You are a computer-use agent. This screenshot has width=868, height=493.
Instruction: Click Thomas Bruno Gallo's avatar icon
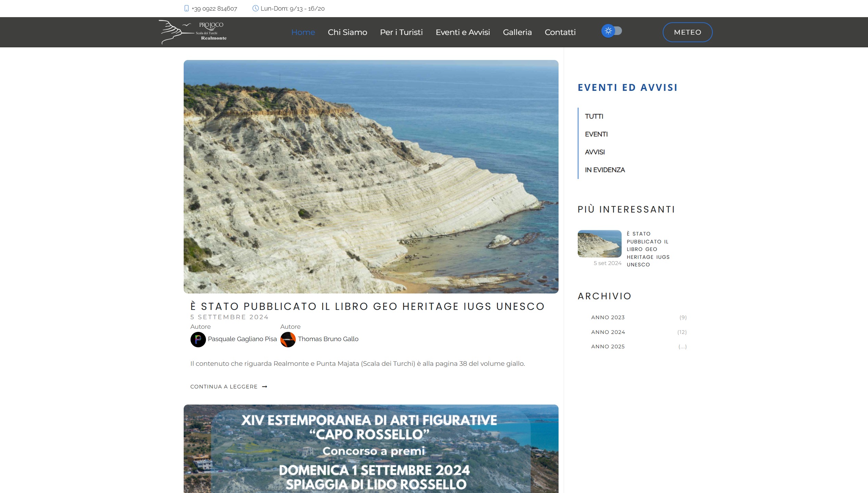288,339
